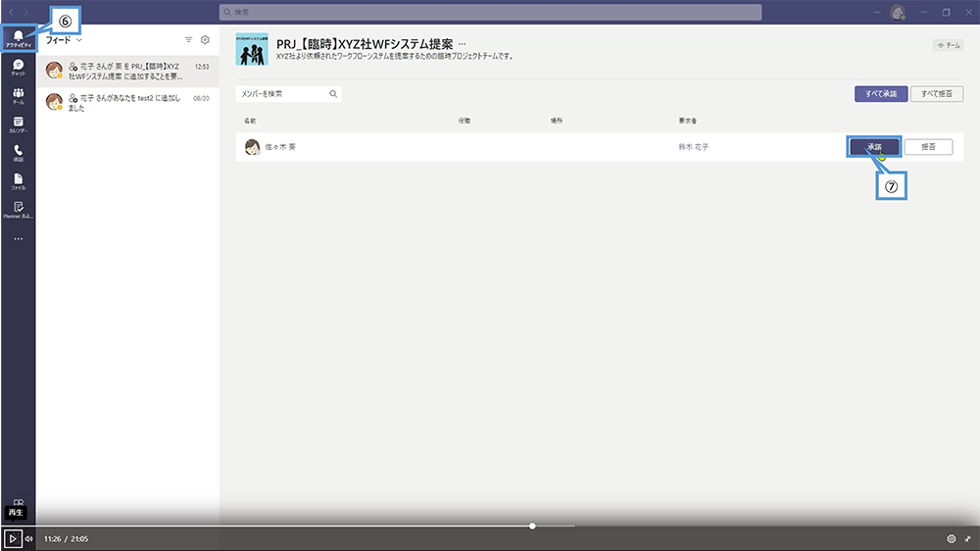The width and height of the screenshot is (980, 551).
Task: Open Calendar in the left sidebar
Action: coord(18,125)
